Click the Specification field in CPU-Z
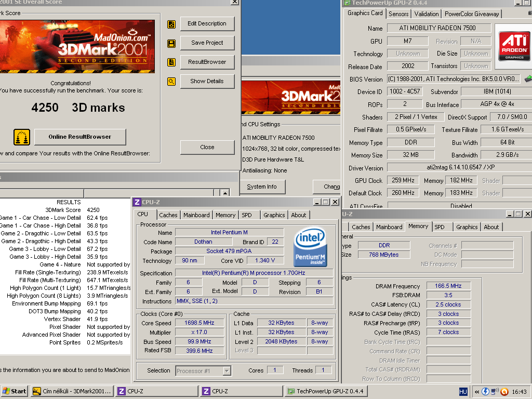This screenshot has width=532, height=399. click(254, 273)
